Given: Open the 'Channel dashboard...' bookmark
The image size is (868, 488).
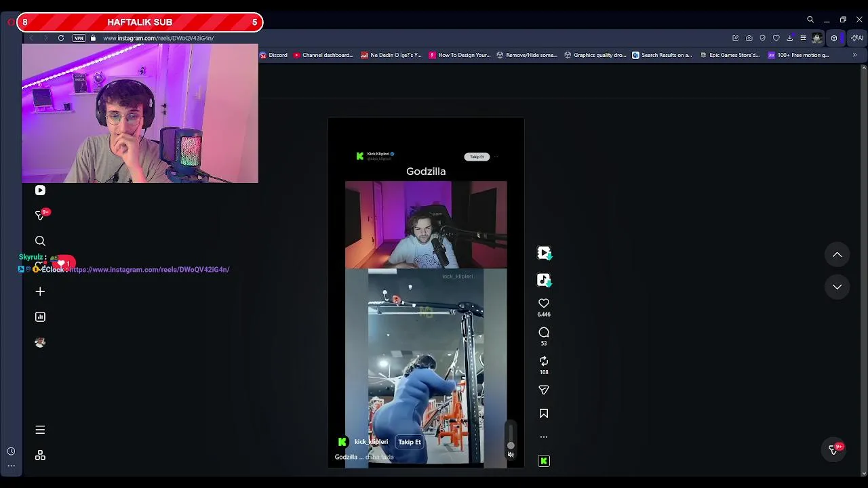Looking at the screenshot, I should (x=323, y=55).
